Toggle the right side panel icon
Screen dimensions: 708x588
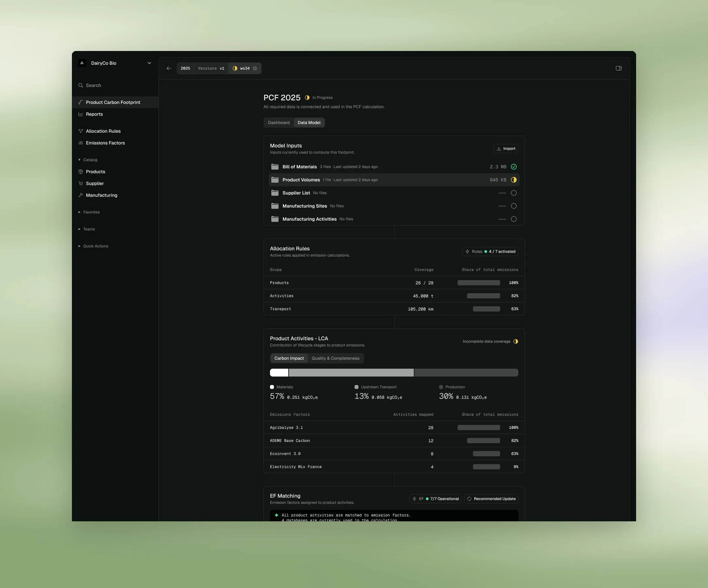[619, 68]
